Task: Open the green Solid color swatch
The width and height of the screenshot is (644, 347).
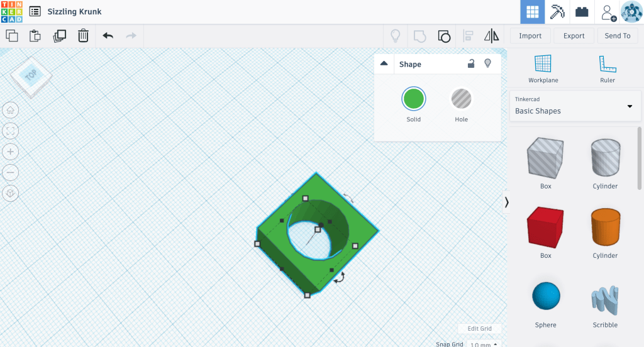Action: coord(413,99)
